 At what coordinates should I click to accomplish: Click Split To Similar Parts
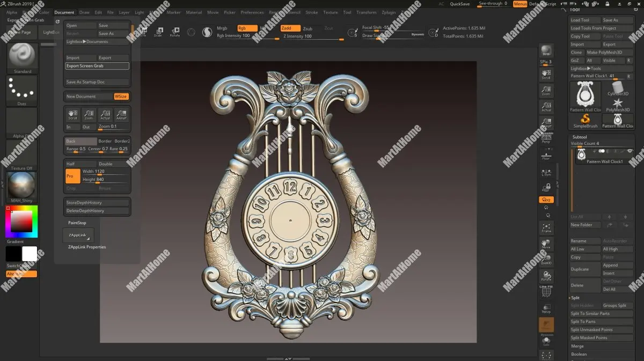pyautogui.click(x=601, y=314)
